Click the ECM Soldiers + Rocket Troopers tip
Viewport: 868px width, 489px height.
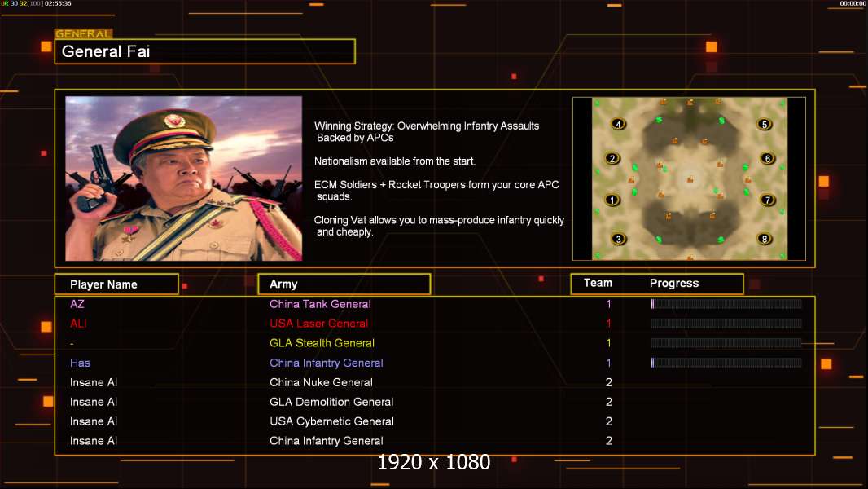436,191
